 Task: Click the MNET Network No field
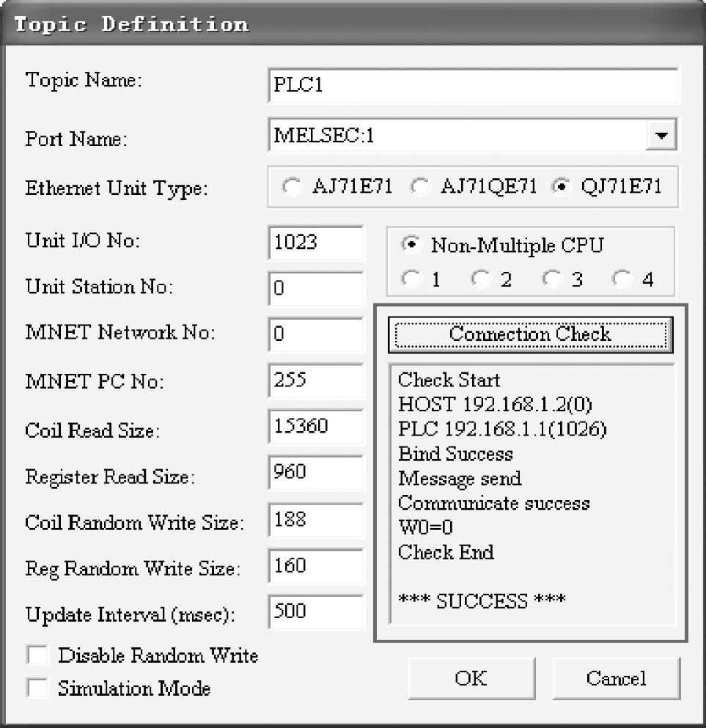[315, 334]
